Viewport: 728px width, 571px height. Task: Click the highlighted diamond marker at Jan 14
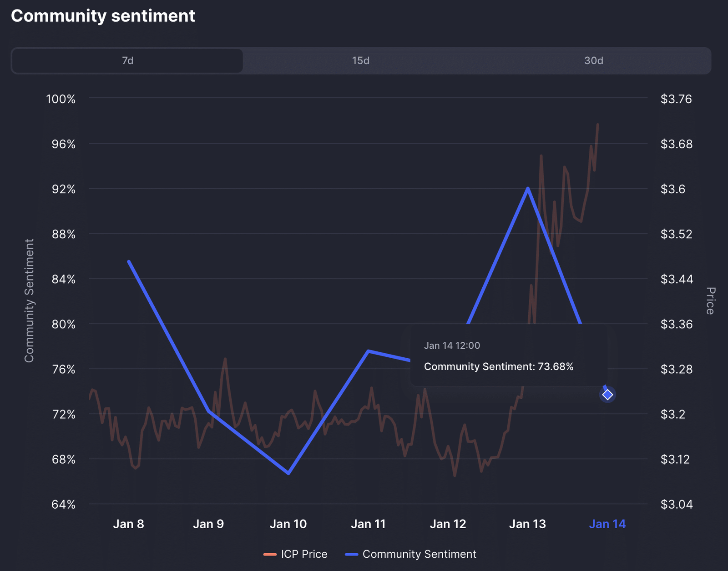point(607,395)
